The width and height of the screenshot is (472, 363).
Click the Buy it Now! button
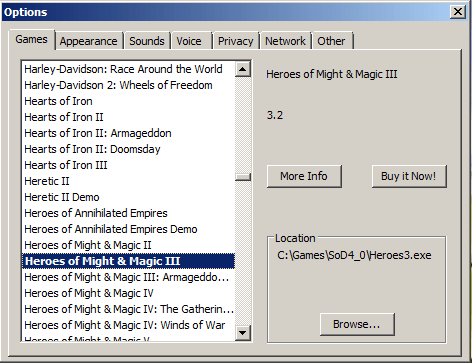click(409, 176)
